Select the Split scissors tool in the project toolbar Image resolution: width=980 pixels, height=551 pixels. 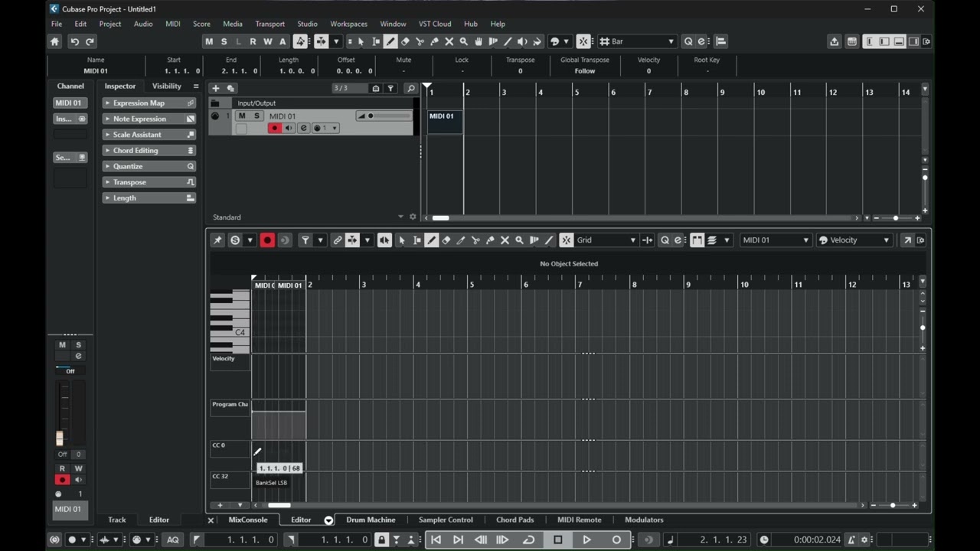420,41
